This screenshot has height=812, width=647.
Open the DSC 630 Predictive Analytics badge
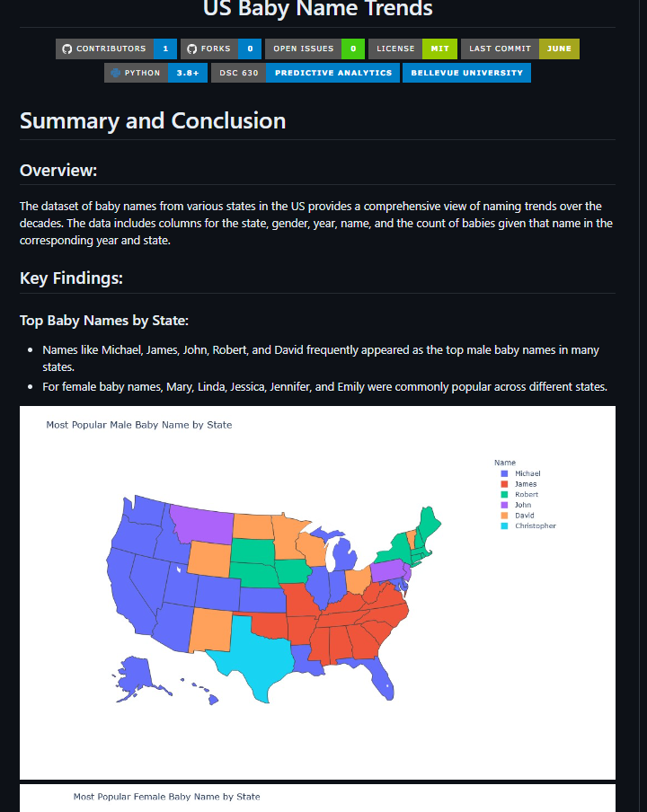[306, 73]
